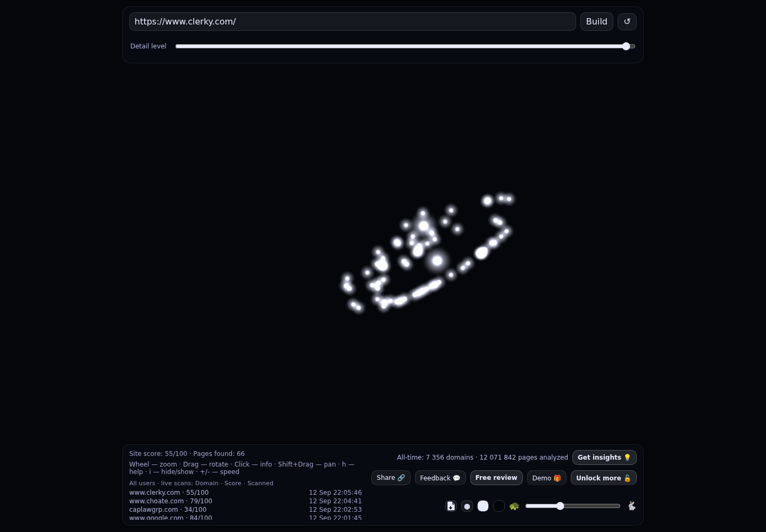766x532 pixels.
Task: Click the Free review button
Action: click(x=496, y=478)
